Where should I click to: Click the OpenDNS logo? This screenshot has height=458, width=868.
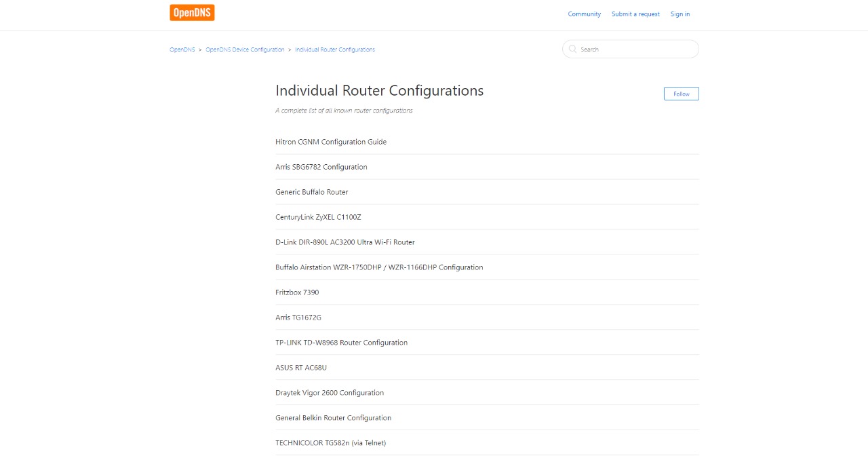(x=192, y=13)
